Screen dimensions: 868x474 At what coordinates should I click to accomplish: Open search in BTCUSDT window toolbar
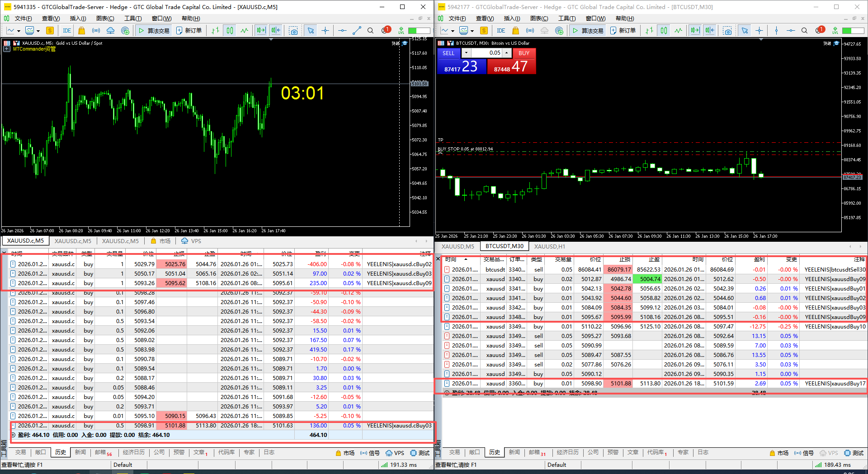(x=804, y=31)
